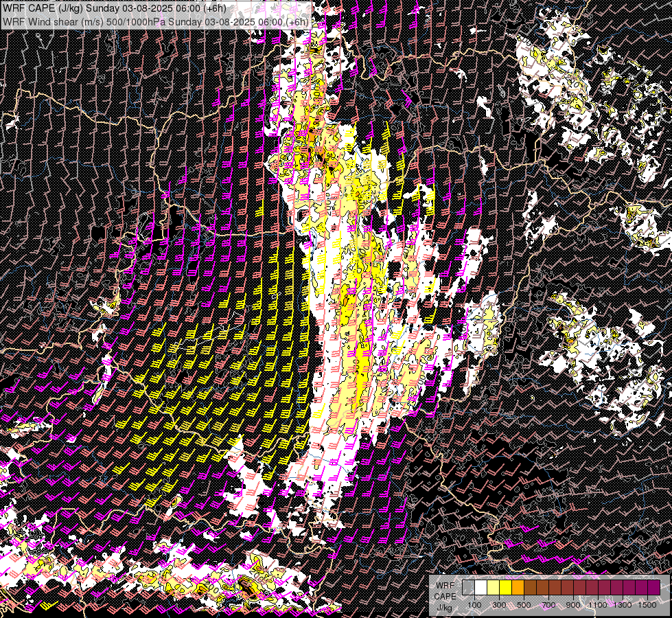Click the WRF Wind shear title line
The width and height of the screenshot is (672, 618).
click(156, 22)
